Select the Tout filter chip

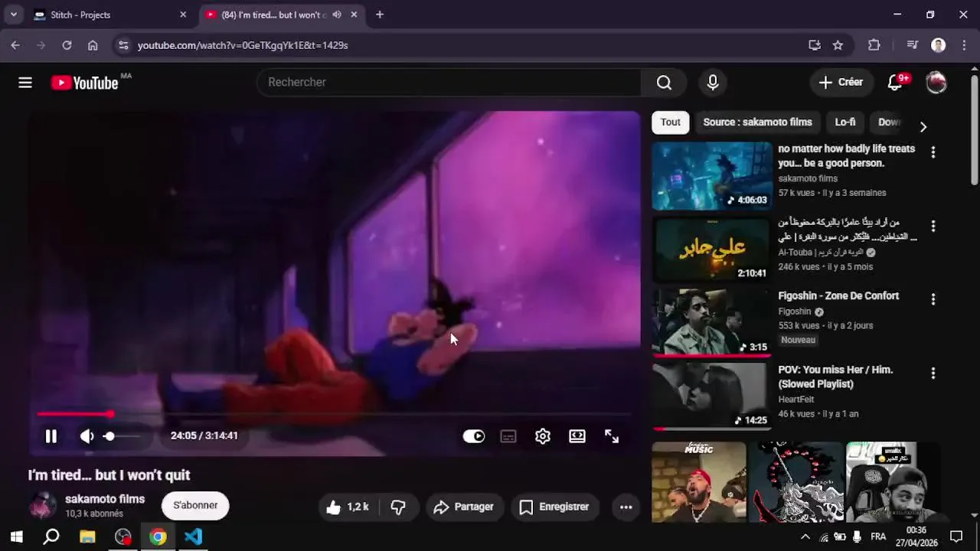point(671,122)
